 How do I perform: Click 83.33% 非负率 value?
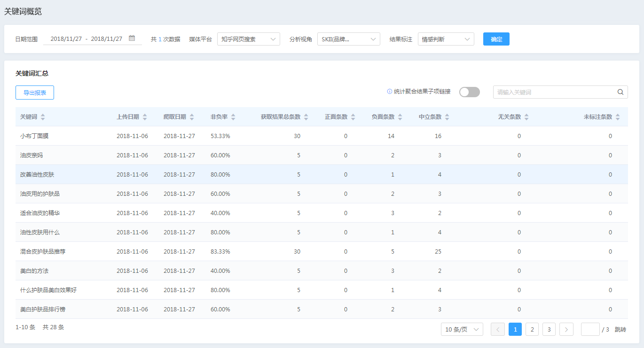(220, 252)
